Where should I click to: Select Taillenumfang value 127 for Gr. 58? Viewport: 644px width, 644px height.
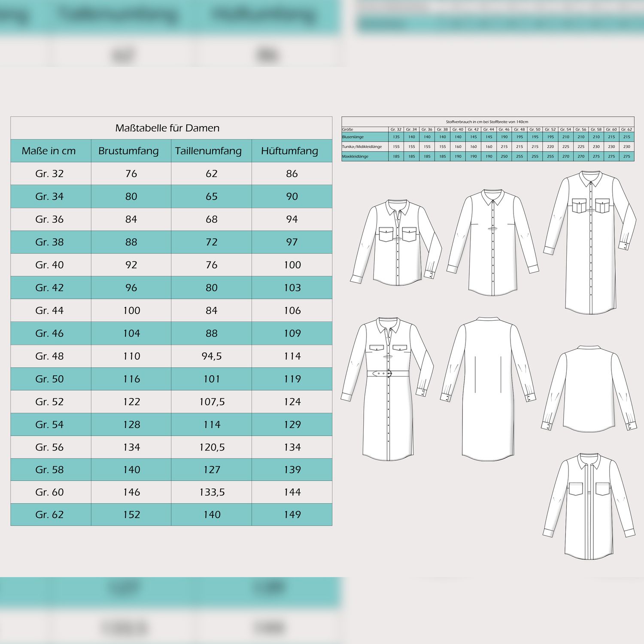[x=212, y=469]
